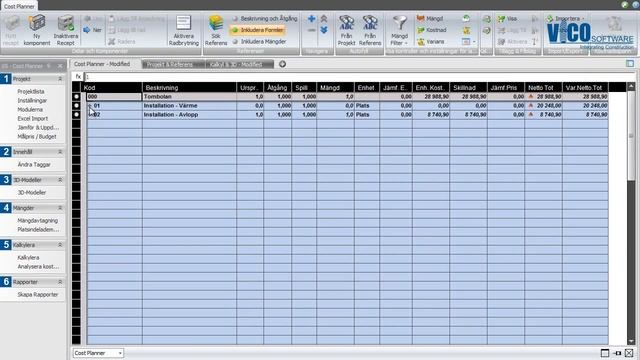
Task: Open Mängdavtagning in sidebar
Action: [x=38, y=220]
